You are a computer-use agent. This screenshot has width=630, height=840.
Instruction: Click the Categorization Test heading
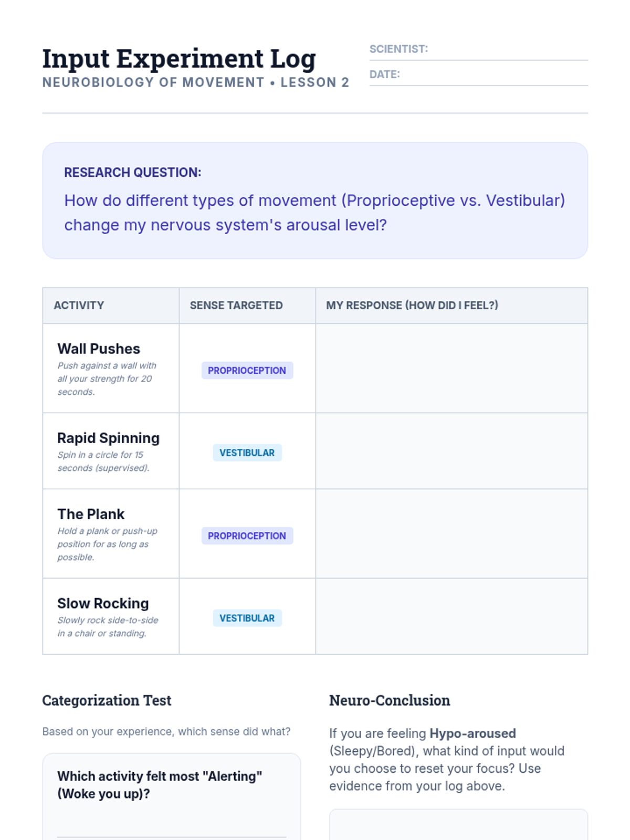(107, 700)
